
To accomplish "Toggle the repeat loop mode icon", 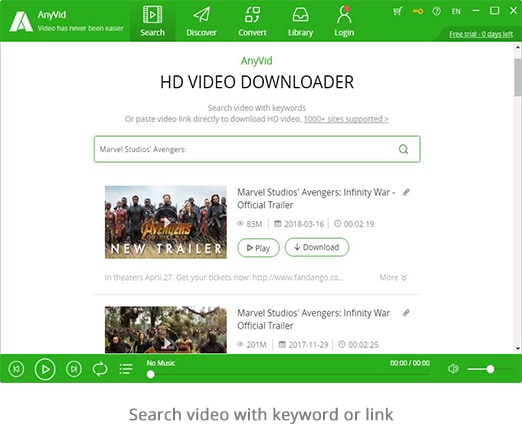I will 100,369.
